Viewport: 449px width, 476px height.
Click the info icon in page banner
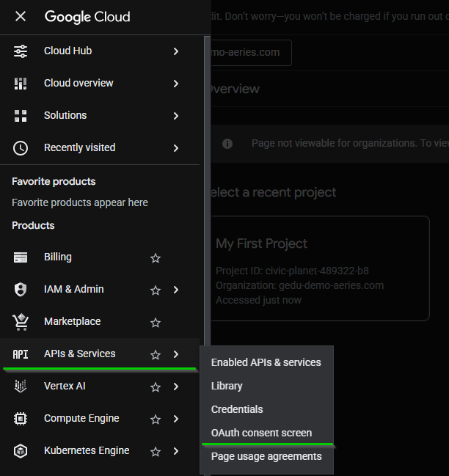(227, 143)
